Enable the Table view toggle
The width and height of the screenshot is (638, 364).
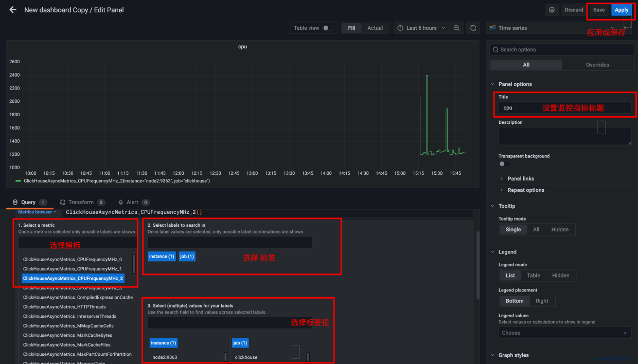point(328,28)
